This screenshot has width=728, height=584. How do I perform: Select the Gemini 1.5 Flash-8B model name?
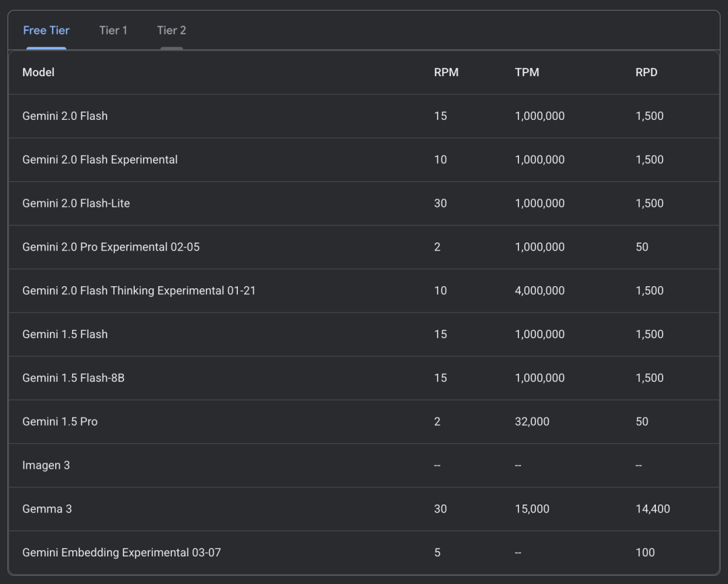coord(73,378)
